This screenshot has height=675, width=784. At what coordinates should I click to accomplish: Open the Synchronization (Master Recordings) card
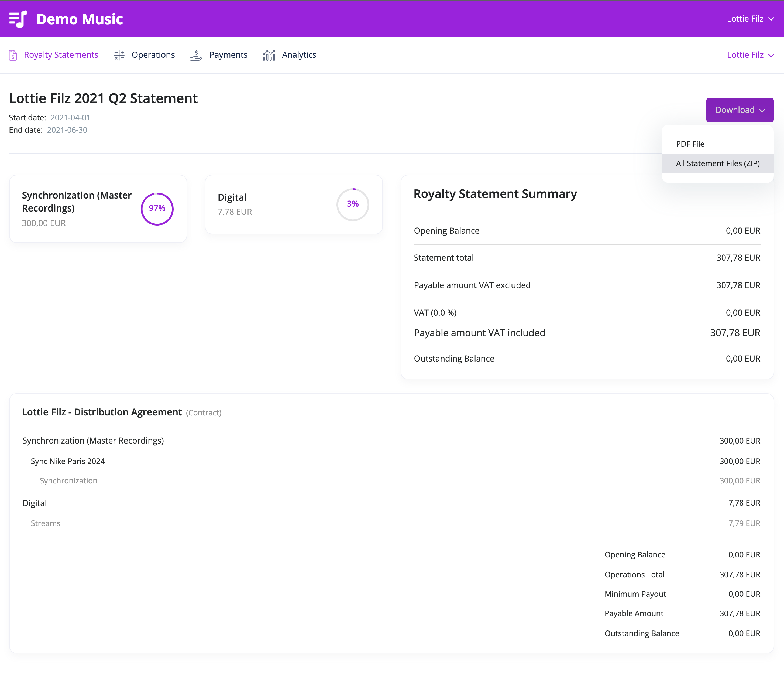98,209
